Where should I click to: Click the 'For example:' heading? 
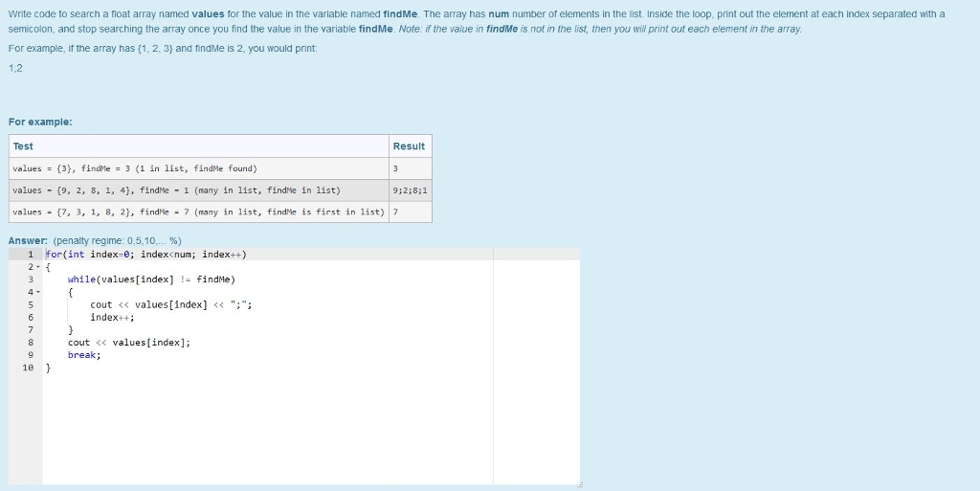click(40, 122)
